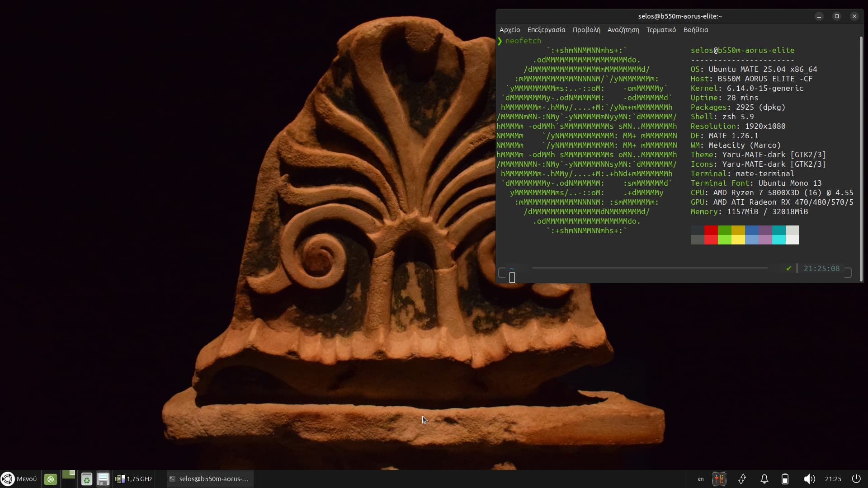Select the selos@b550m-aorus terminal taskbar button
This screenshot has width=868, height=488.
click(x=209, y=479)
